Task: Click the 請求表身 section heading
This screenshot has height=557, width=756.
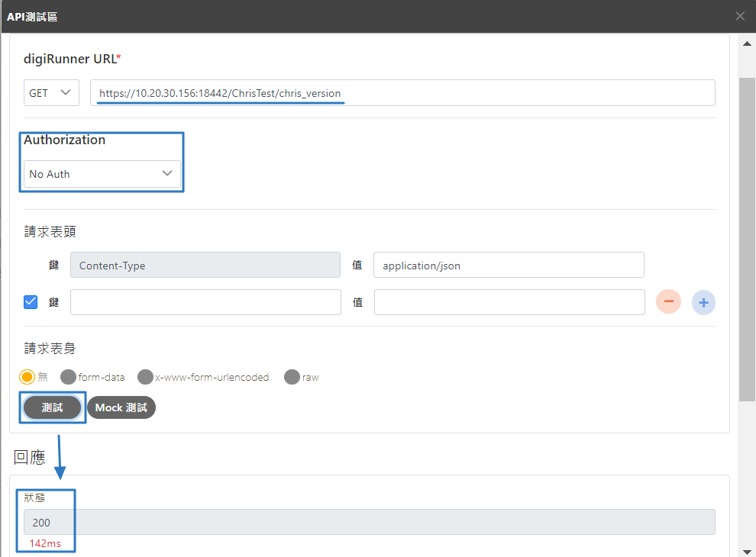Action: click(50, 349)
